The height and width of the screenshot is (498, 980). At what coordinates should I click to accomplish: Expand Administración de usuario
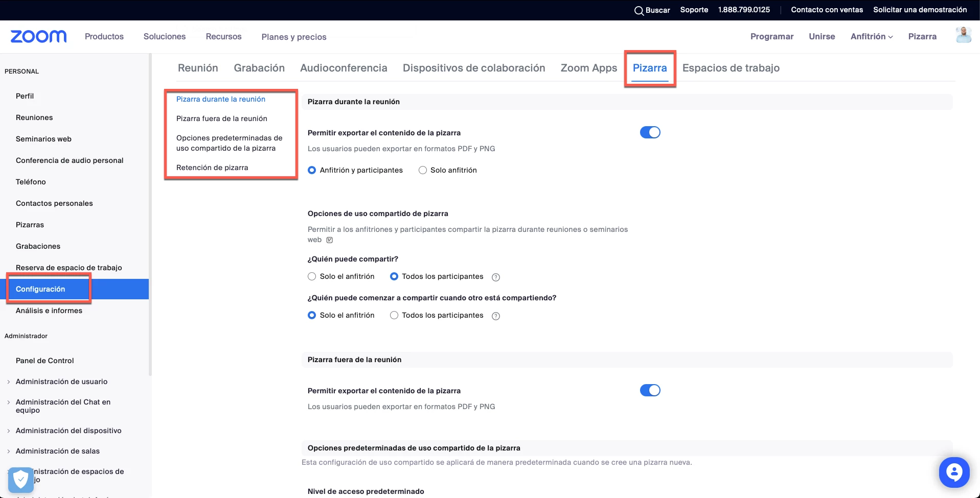(x=8, y=382)
